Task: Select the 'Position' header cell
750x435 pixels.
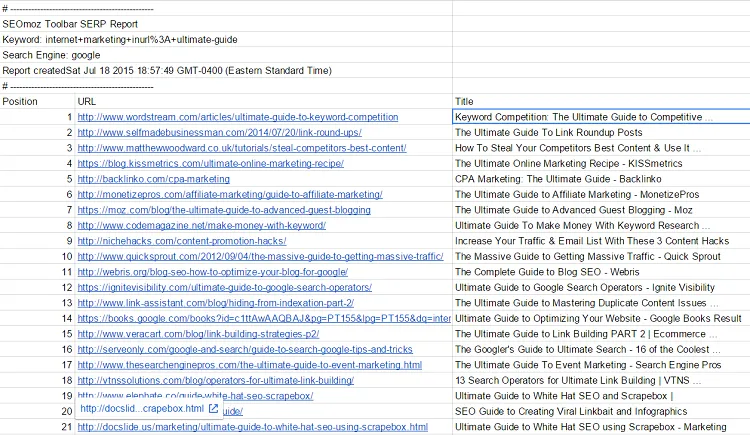Action: [37, 101]
